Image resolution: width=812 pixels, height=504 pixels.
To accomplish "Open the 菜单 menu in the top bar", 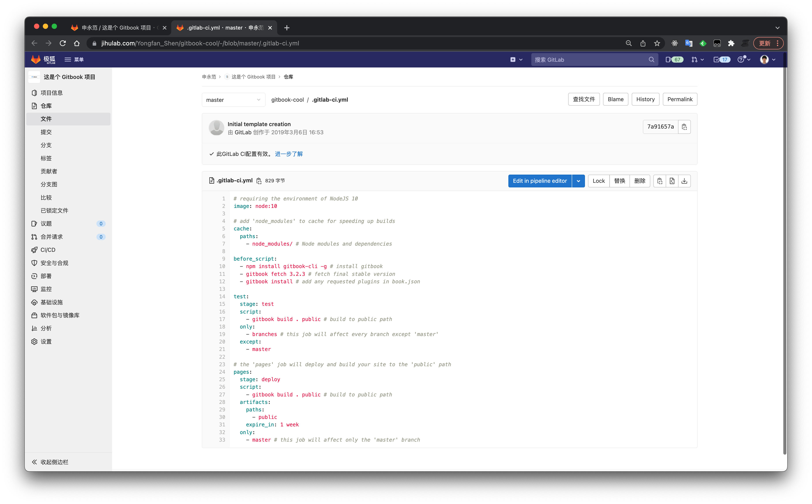I will [x=74, y=59].
